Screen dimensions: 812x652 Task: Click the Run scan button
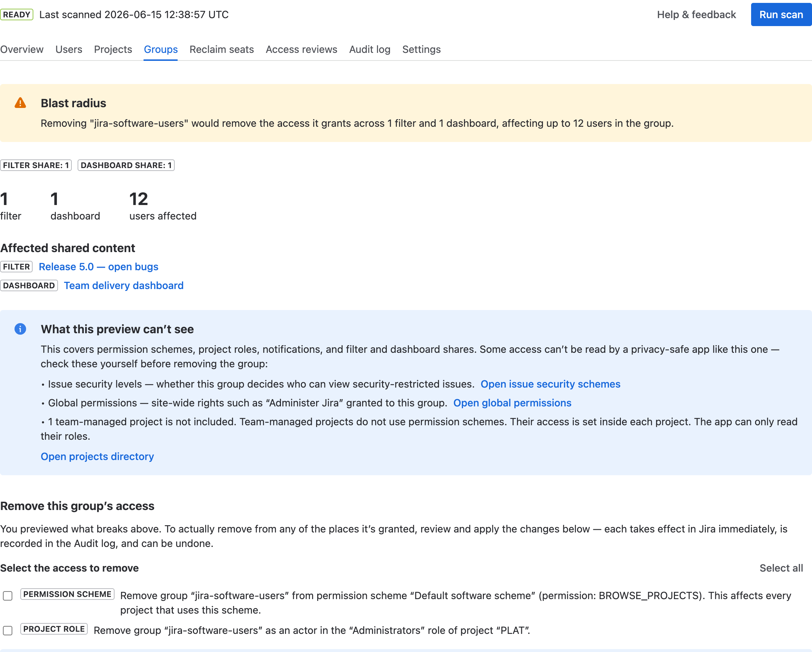coord(781,15)
